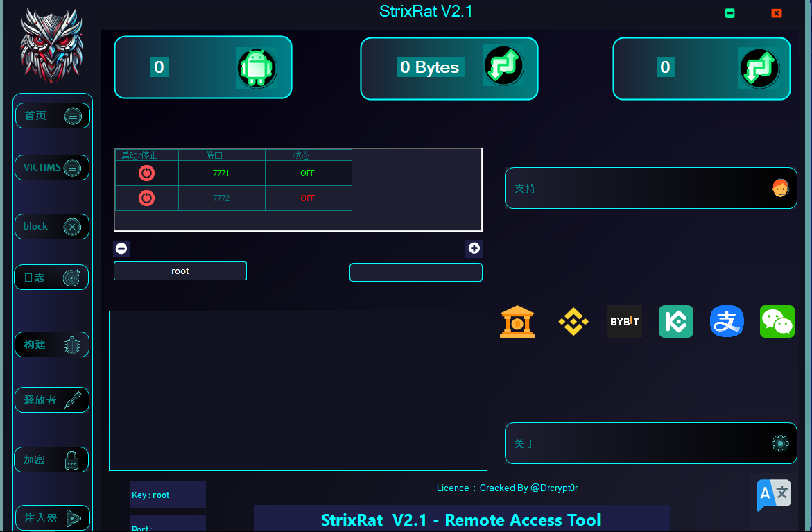Select the 注入器 sidebar item
812x532 pixels.
tap(52, 517)
